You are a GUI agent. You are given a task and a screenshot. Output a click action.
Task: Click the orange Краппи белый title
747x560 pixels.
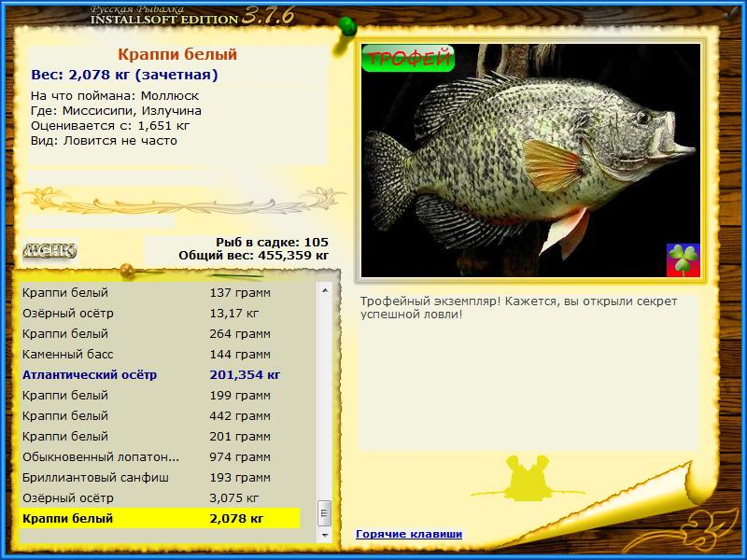[x=177, y=54]
